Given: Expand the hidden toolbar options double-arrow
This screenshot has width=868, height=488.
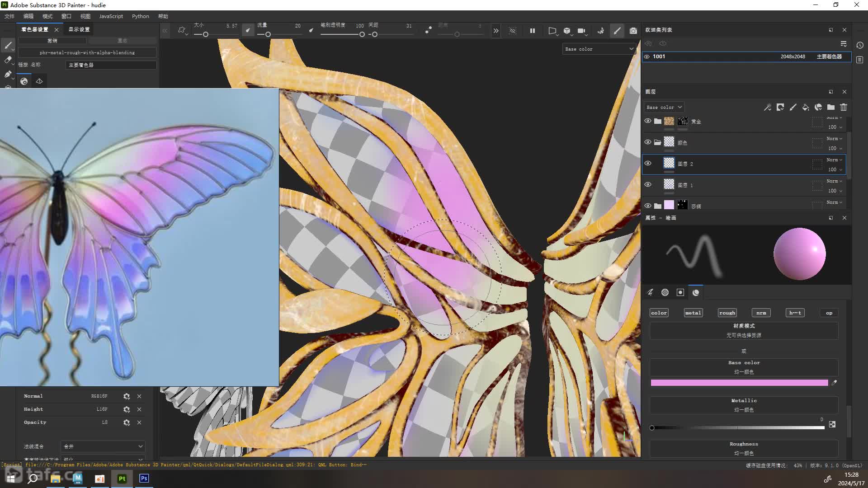Looking at the screenshot, I should click(x=496, y=31).
